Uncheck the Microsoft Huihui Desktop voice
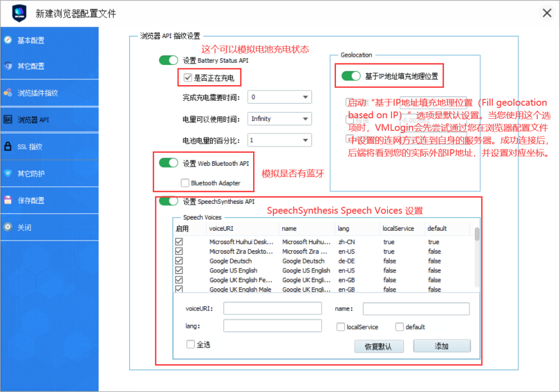 tap(179, 242)
